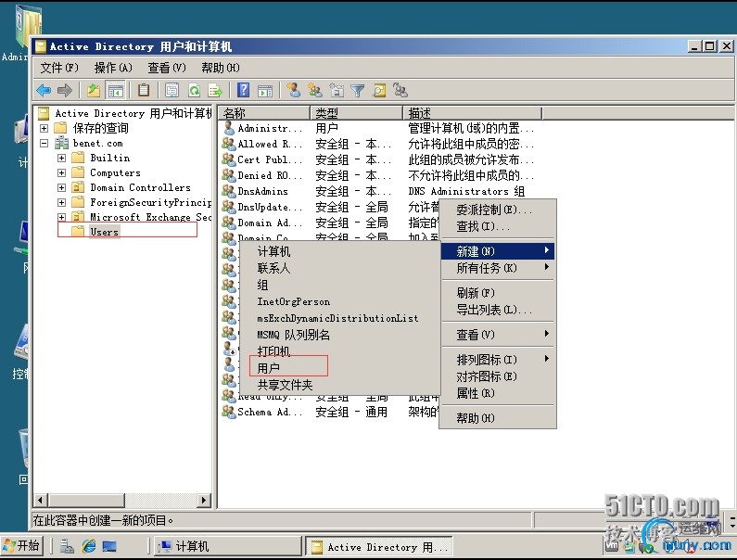This screenshot has height=560, width=737.
Task: Open Help with the blue question-mark icon
Action: pyautogui.click(x=244, y=90)
